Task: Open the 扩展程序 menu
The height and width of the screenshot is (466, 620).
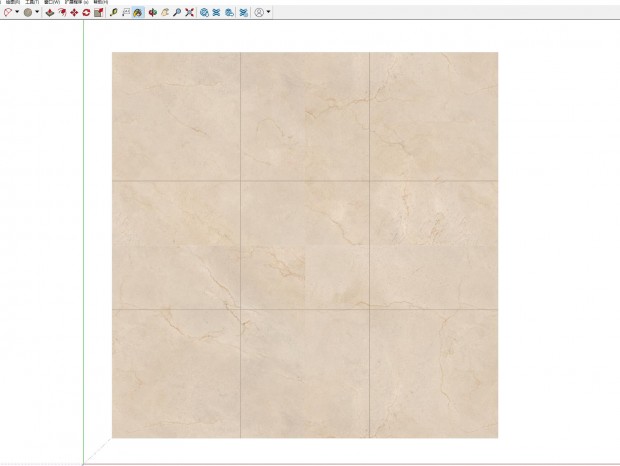Action: pos(76,2)
